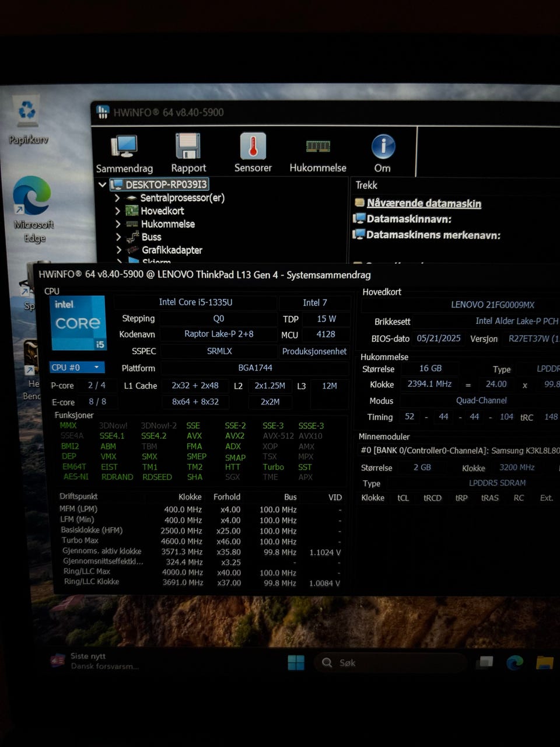Click the Søk taskbar search box

[x=391, y=662]
